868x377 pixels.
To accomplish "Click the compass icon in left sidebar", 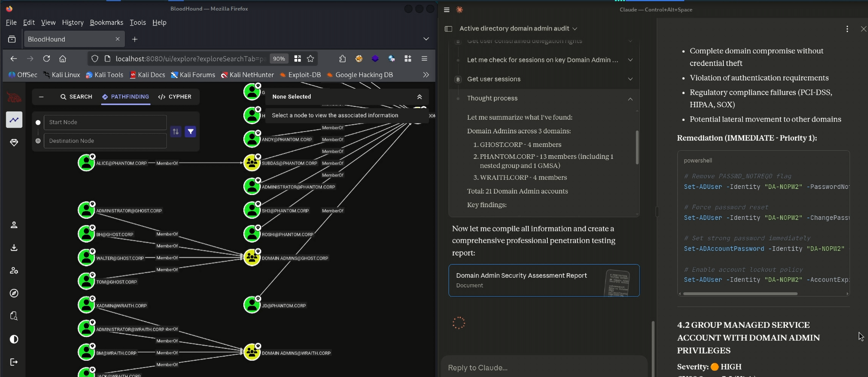I will 14,293.
